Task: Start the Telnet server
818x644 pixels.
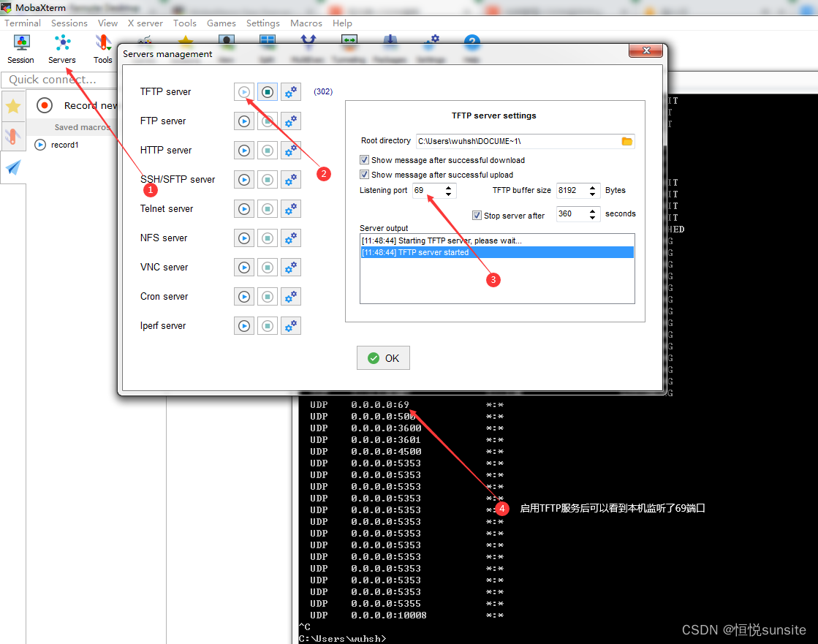Action: [243, 209]
